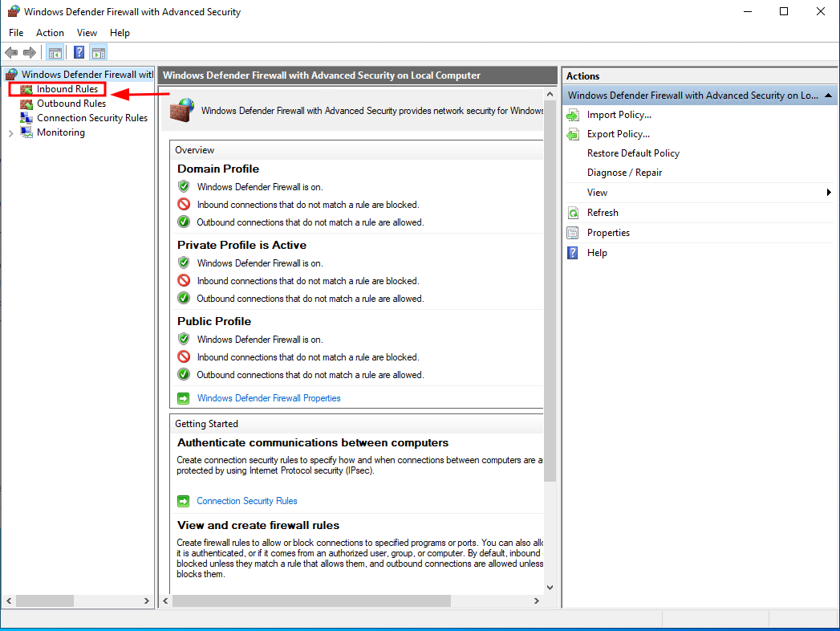
Task: Click the Domain Profile inbound blocked icon
Action: tap(184, 204)
